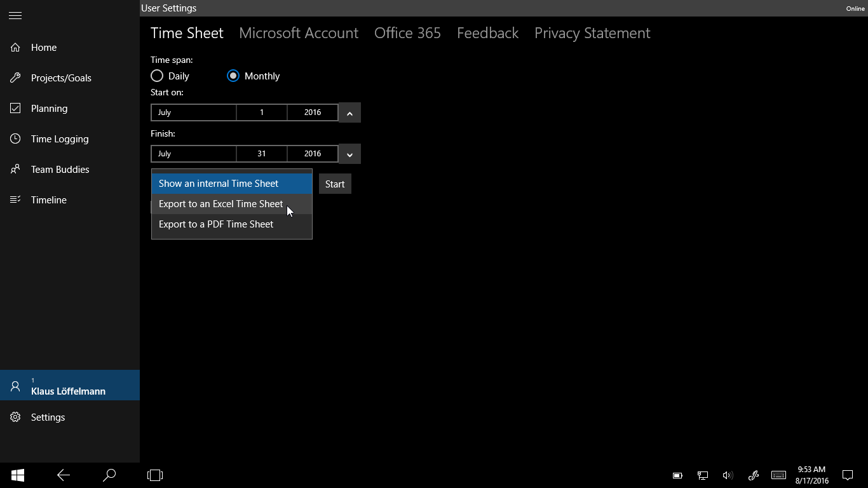Click the taskbar back arrow
The width and height of the screenshot is (868, 488).
pos(64,475)
